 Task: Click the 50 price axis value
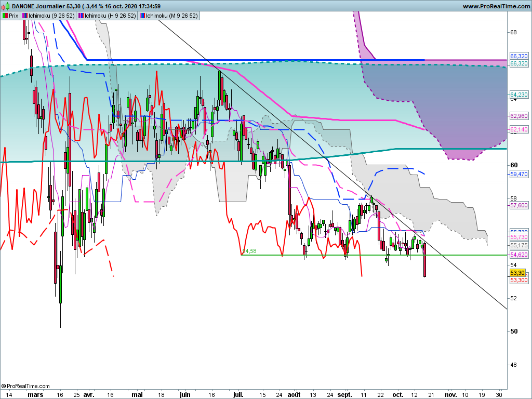514,331
